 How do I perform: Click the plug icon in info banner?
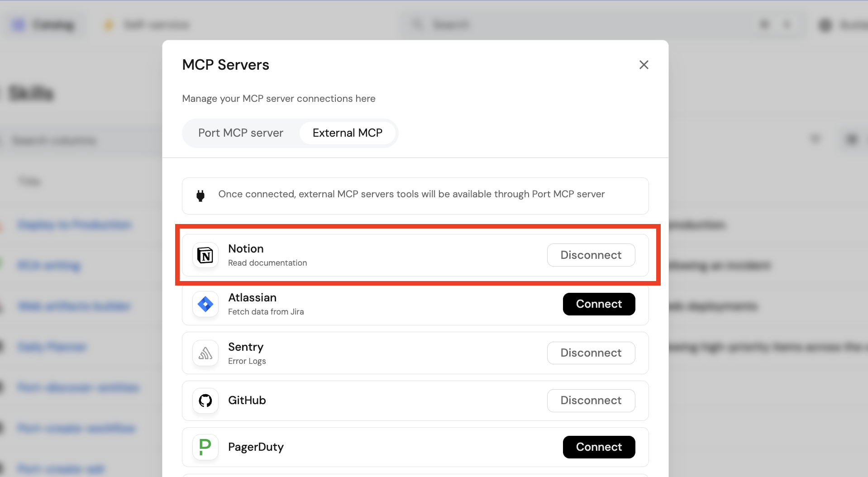pyautogui.click(x=200, y=196)
